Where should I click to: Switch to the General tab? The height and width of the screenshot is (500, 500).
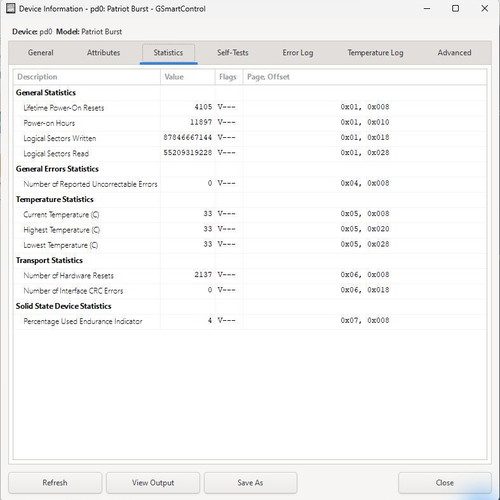pyautogui.click(x=41, y=53)
